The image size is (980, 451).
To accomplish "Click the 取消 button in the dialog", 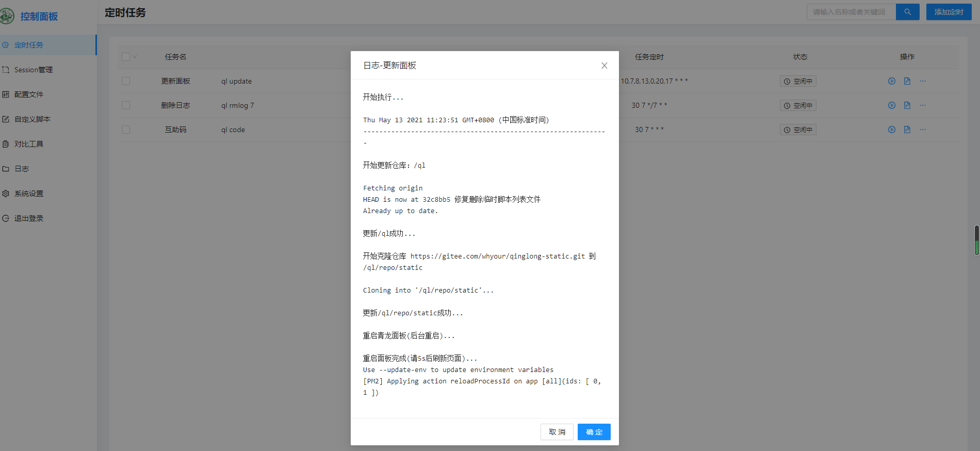I will [x=557, y=432].
